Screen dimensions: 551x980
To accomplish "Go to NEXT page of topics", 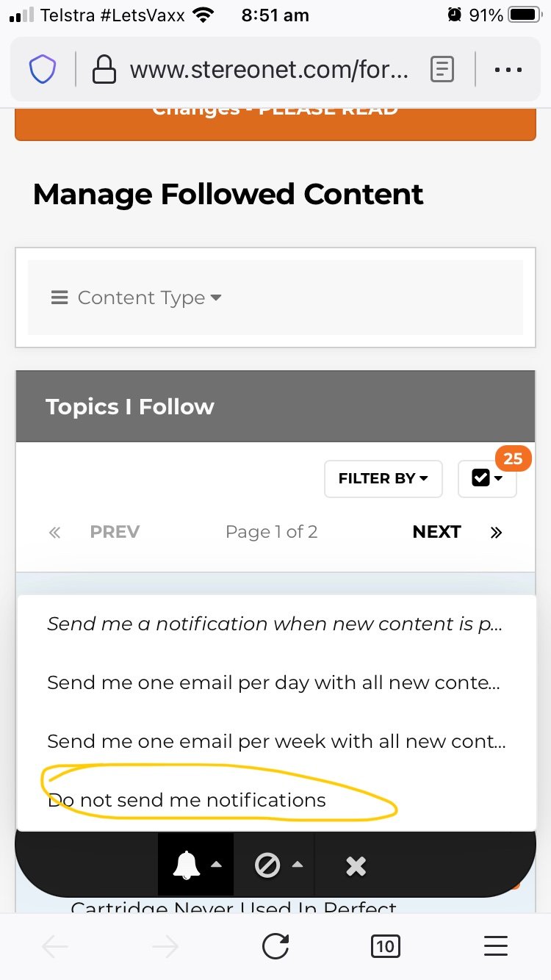I will pos(436,532).
